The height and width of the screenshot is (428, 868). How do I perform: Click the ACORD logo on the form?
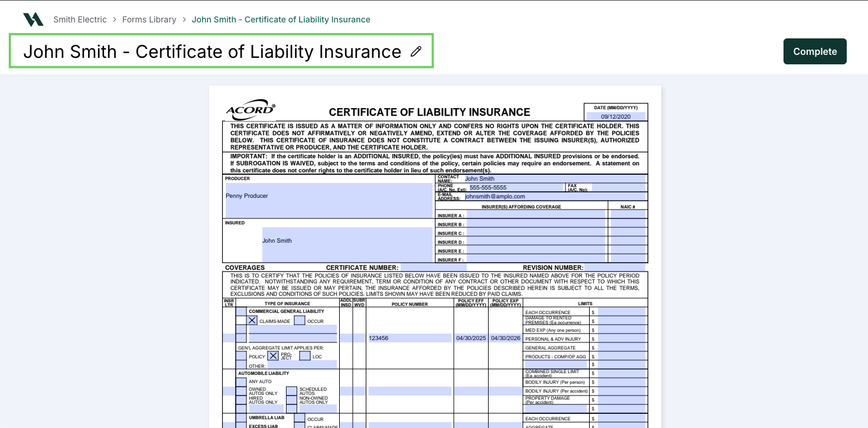point(251,110)
